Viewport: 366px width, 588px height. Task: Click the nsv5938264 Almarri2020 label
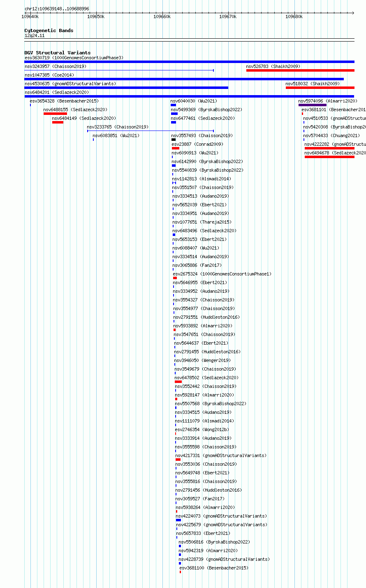(x=206, y=507)
